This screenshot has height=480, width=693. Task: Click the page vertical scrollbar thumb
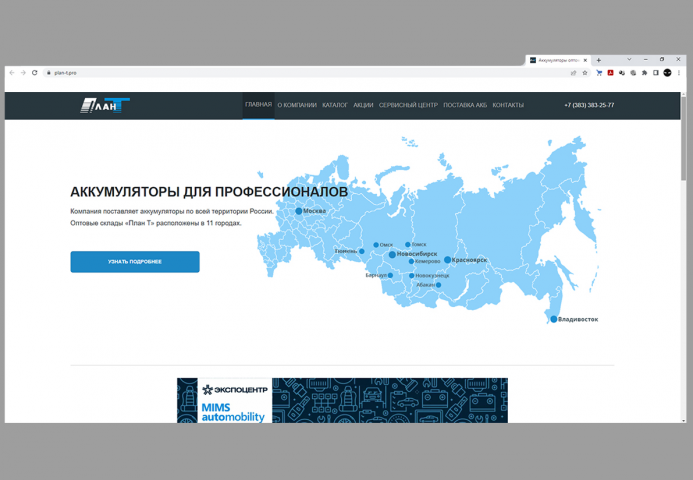[x=684, y=138]
